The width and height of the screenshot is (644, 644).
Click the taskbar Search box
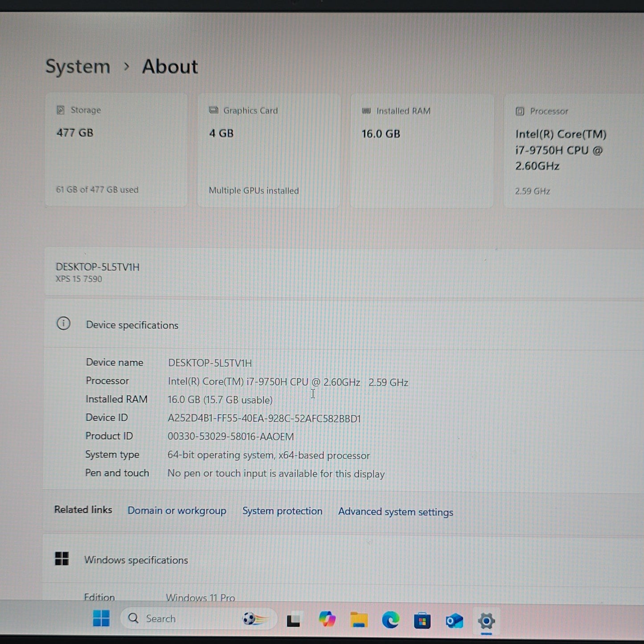pyautogui.click(x=199, y=619)
